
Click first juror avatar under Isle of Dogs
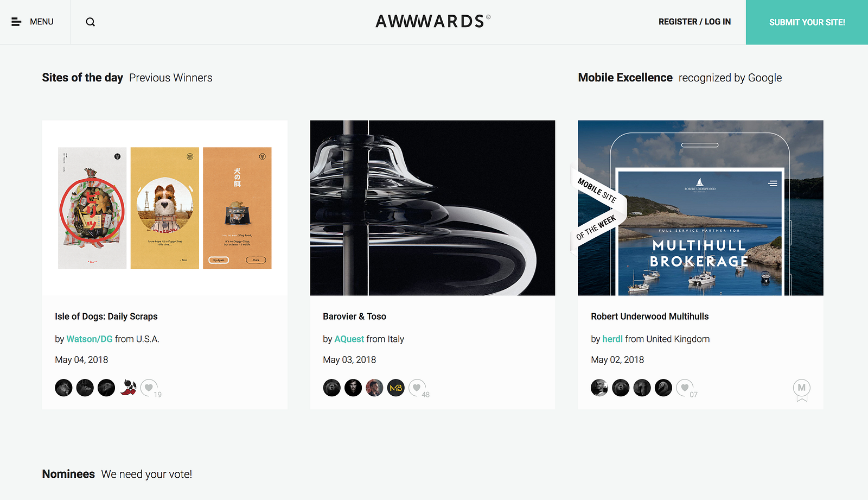(x=63, y=388)
